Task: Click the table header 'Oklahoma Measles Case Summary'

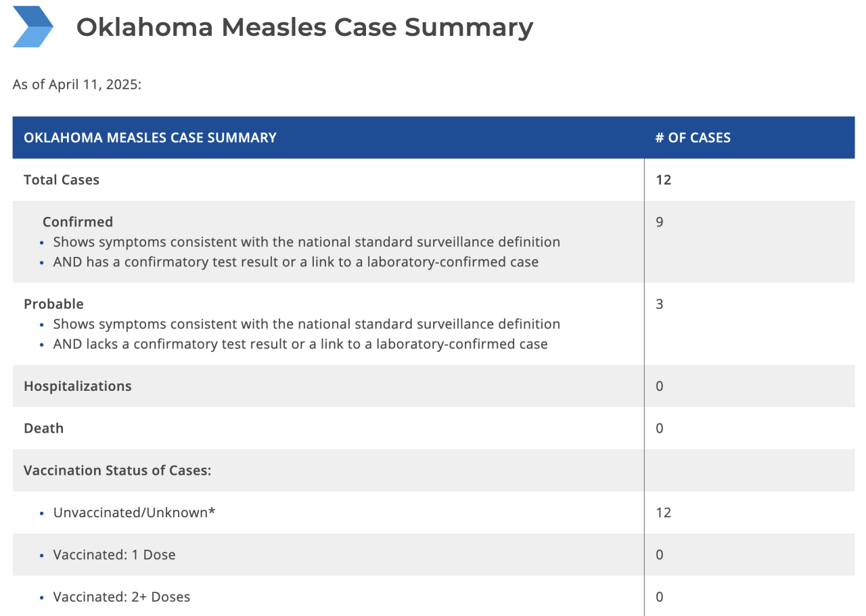Action: point(150,137)
